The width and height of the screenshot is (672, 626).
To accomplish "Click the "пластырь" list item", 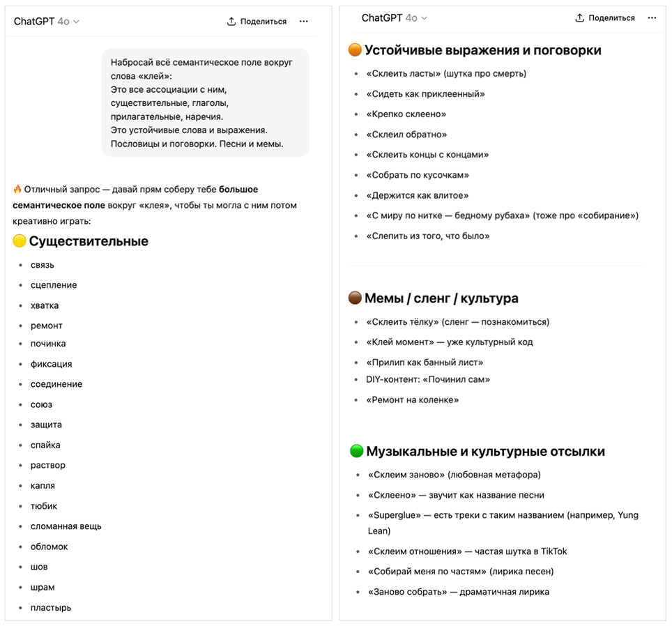I will tap(51, 607).
